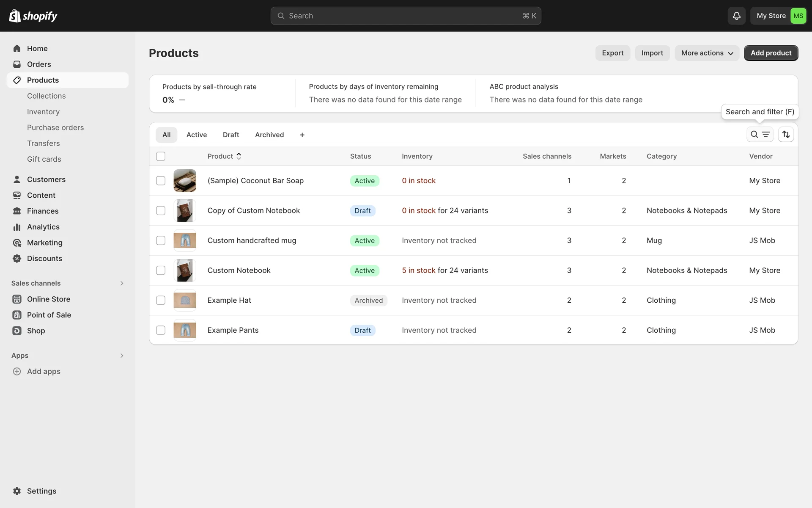Open the Custom Notebook product link
The image size is (812, 508).
pos(239,270)
